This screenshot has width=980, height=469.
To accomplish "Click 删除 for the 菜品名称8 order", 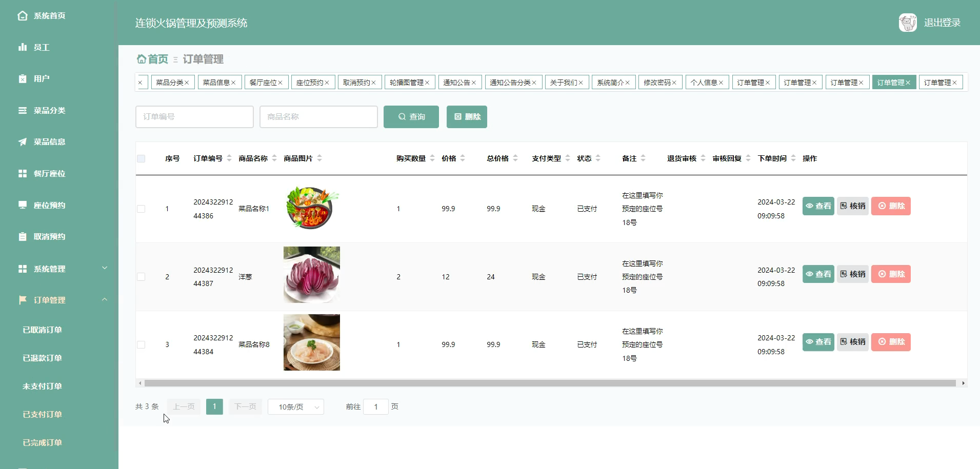I will tap(891, 342).
